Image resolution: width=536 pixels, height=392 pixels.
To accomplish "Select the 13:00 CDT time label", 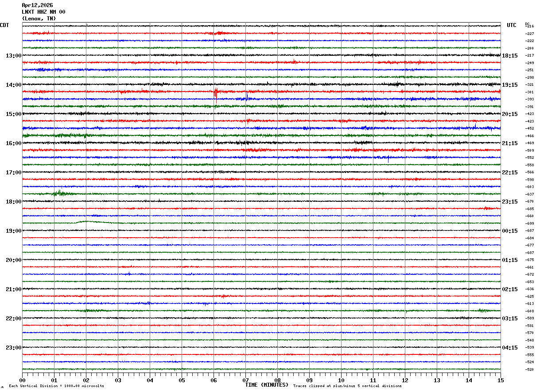I will click(x=13, y=56).
